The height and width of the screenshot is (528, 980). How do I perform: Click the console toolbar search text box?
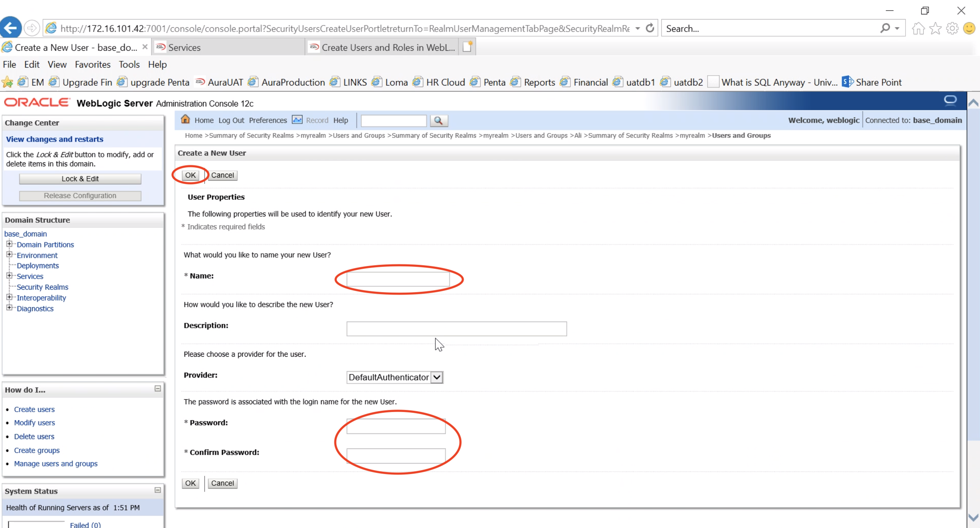coord(394,121)
